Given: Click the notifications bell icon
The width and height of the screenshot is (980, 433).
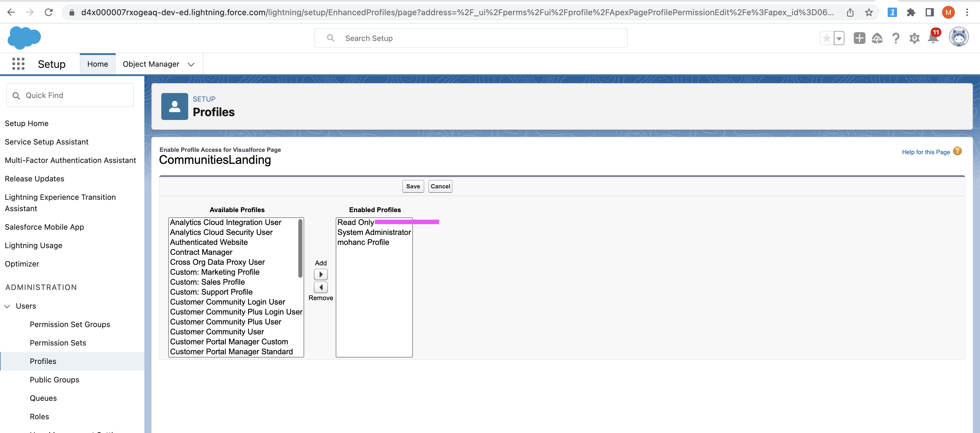Looking at the screenshot, I should point(933,38).
